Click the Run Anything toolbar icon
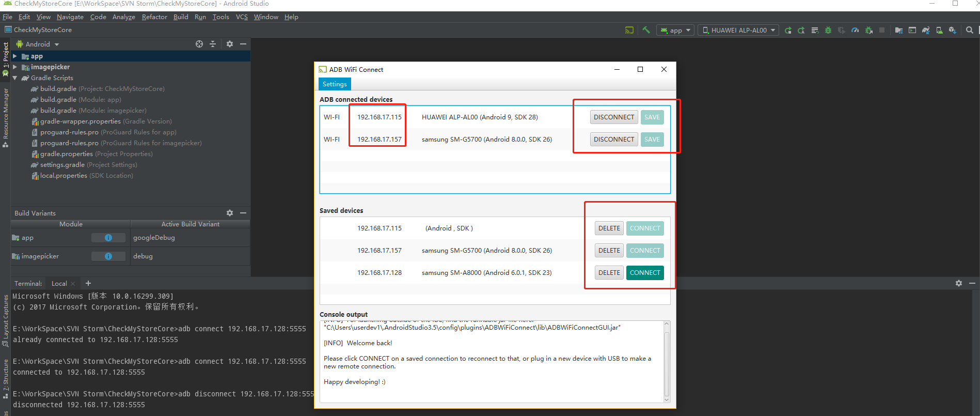Image resolution: width=980 pixels, height=416 pixels. pos(912,30)
